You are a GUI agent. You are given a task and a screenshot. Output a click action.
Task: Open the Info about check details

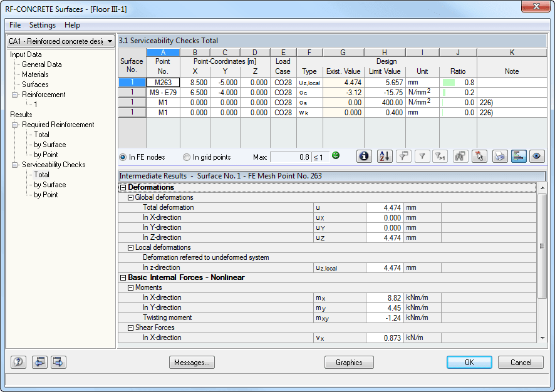tap(364, 157)
